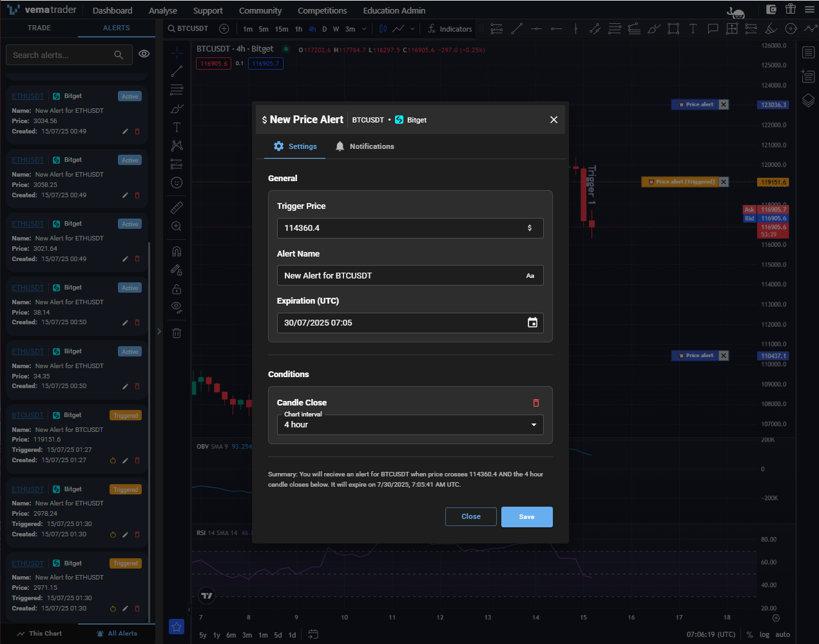
Task: Click the trash icon to remove drawings
Action: click(x=177, y=333)
